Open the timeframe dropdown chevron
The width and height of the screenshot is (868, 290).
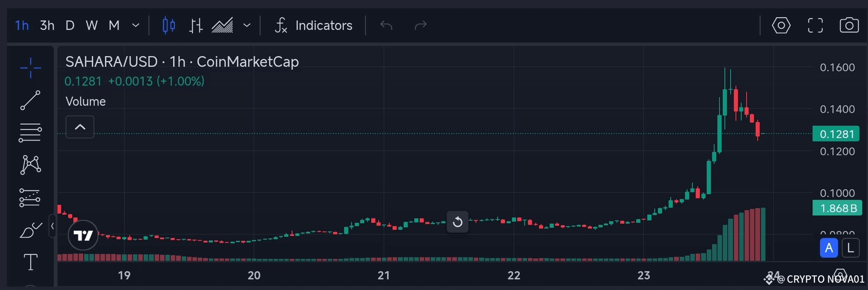tap(135, 25)
